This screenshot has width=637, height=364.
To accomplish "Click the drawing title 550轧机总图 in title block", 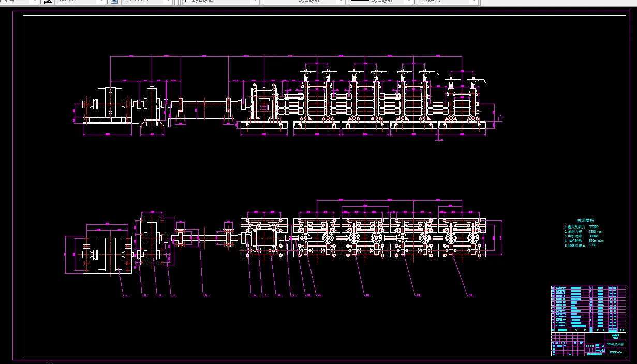I will point(615,344).
